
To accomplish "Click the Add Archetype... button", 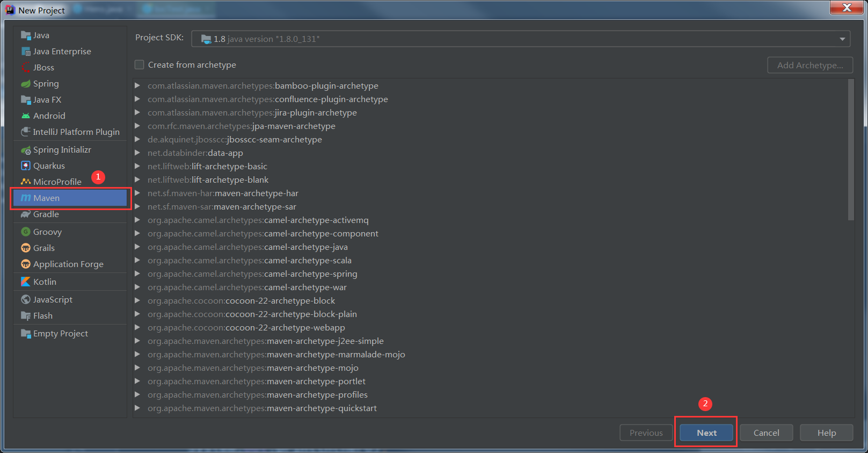I will coord(810,65).
